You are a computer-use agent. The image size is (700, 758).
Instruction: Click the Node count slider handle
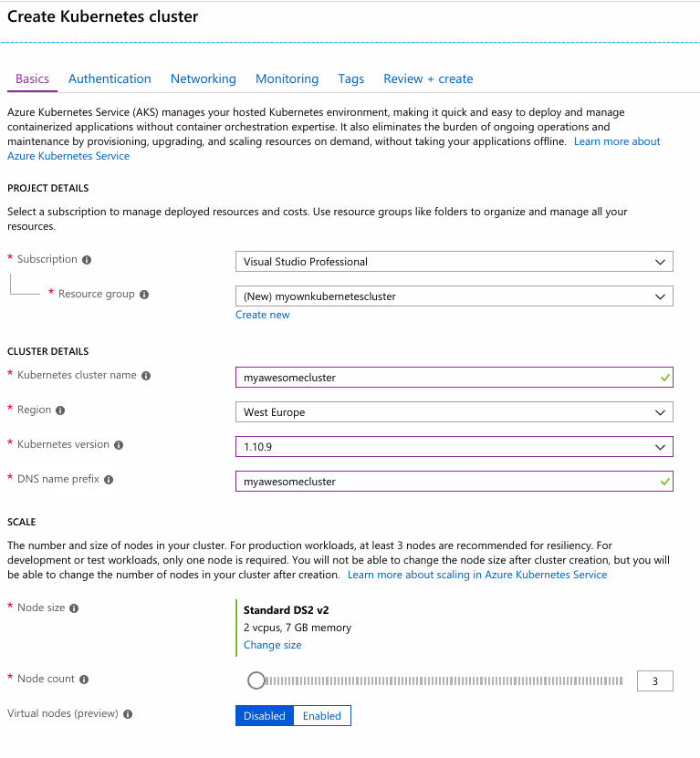(x=256, y=680)
